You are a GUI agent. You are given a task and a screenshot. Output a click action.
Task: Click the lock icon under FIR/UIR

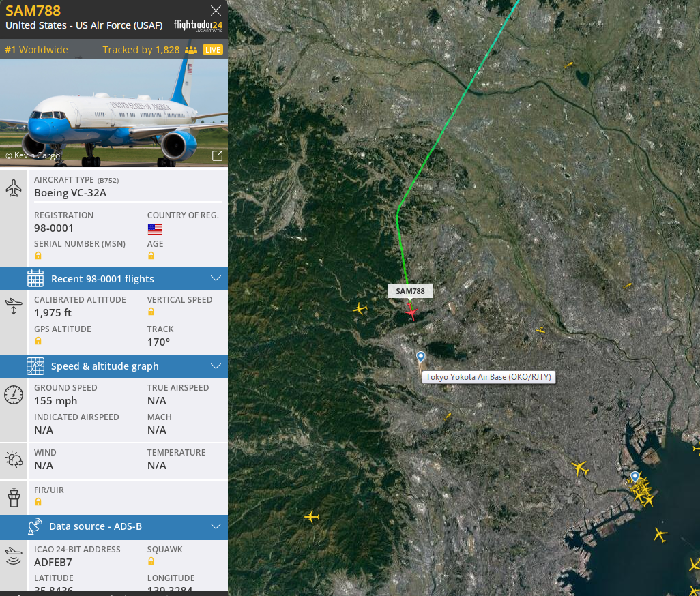pos(38,502)
